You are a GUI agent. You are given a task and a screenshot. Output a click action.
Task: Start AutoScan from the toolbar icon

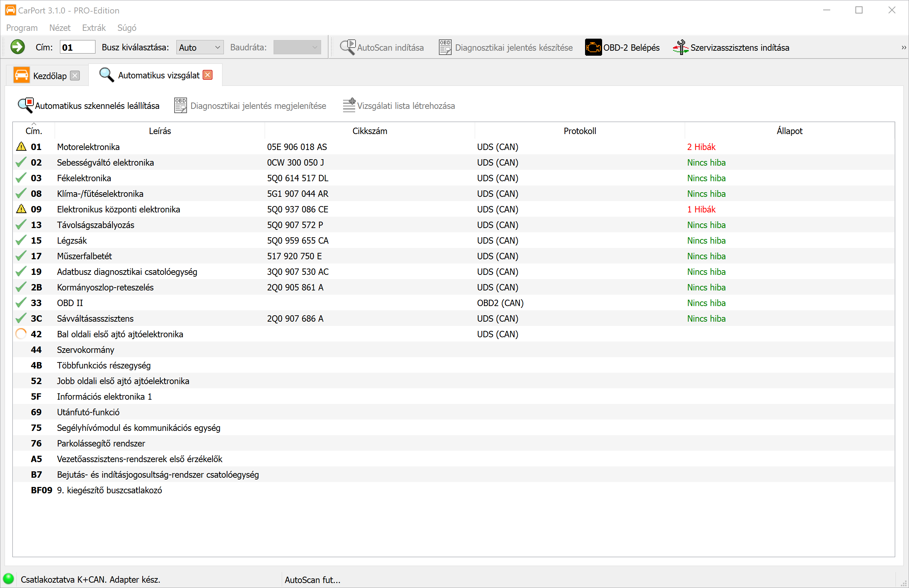pos(348,48)
